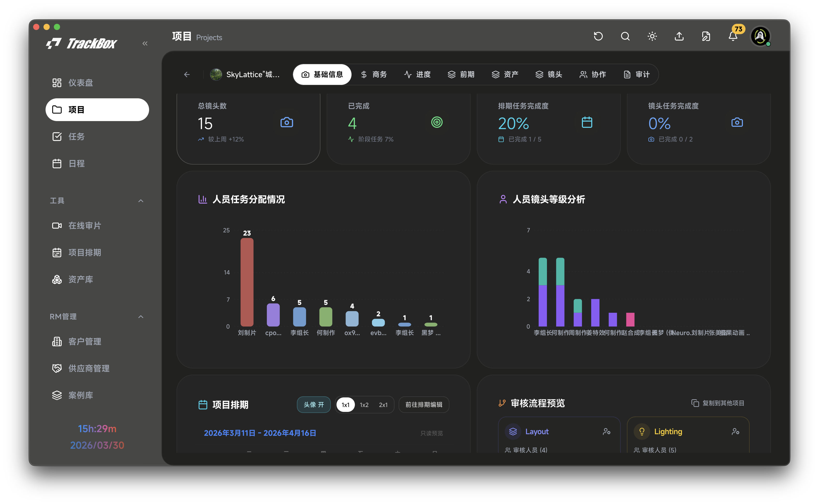The width and height of the screenshot is (819, 504).
Task: Click the green 何制作 bar of 5
Action: tap(326, 317)
